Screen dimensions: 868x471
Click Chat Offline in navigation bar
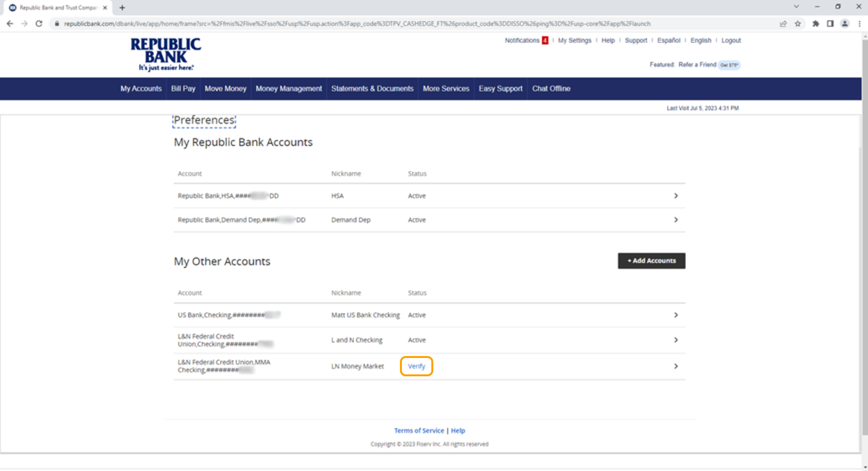tap(551, 89)
